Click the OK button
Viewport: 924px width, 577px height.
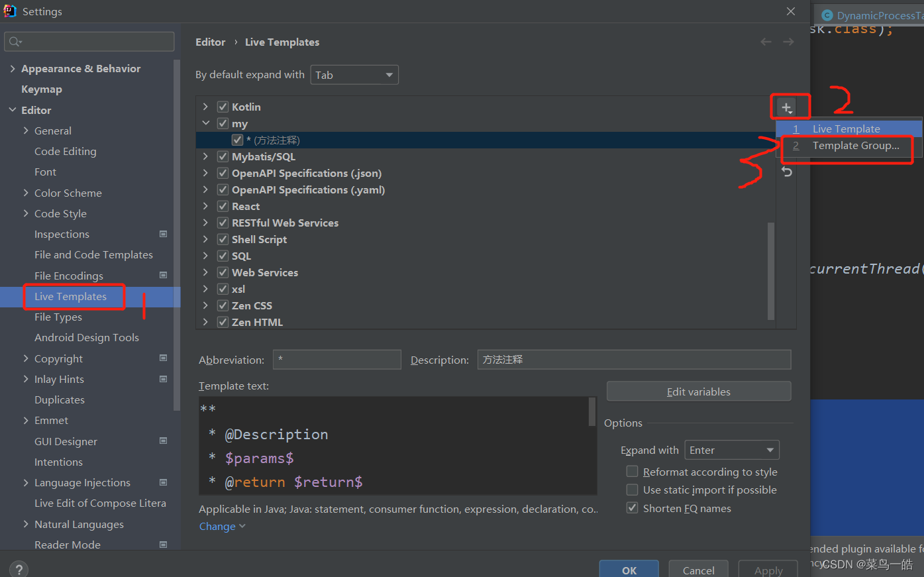pos(629,570)
